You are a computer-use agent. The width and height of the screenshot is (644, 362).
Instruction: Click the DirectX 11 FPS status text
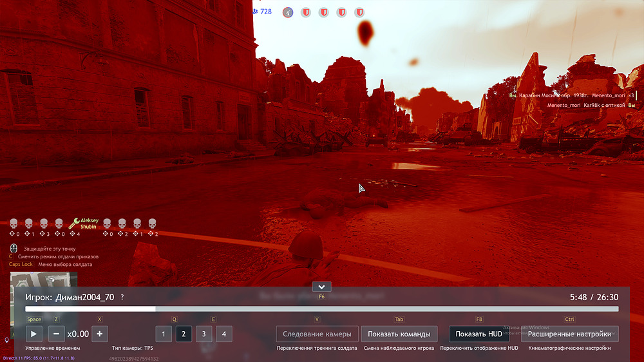[39, 358]
